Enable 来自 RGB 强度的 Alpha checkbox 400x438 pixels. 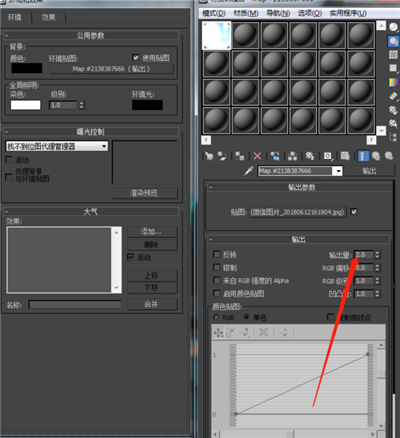coord(217,280)
